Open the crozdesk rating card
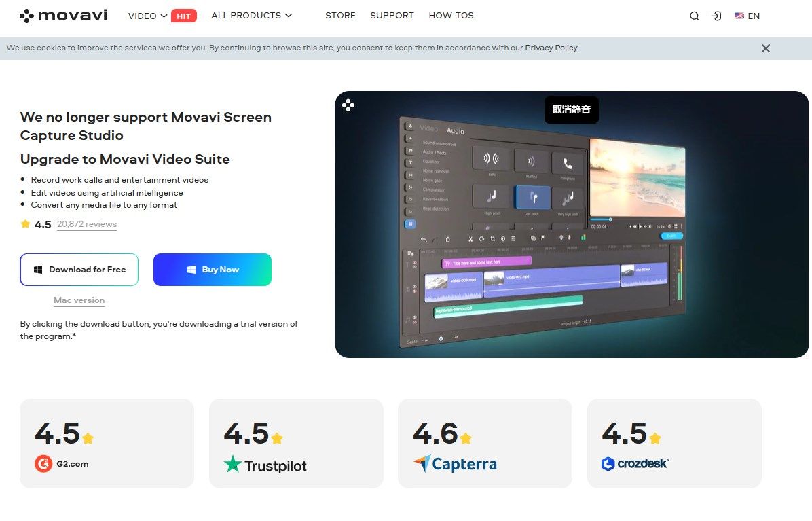This screenshot has height=521, width=812. pos(674,444)
